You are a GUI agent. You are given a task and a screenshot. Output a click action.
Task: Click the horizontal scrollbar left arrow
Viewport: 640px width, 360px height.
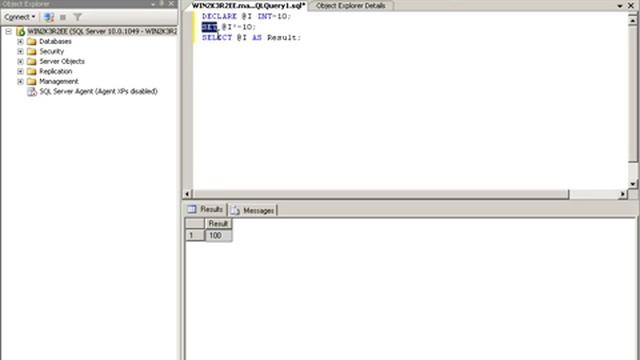(x=187, y=194)
